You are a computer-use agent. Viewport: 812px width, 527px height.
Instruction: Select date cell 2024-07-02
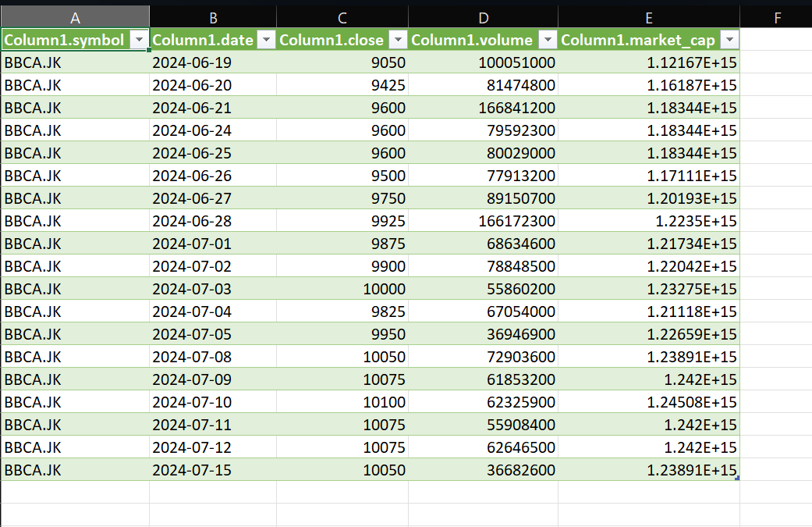click(x=213, y=265)
